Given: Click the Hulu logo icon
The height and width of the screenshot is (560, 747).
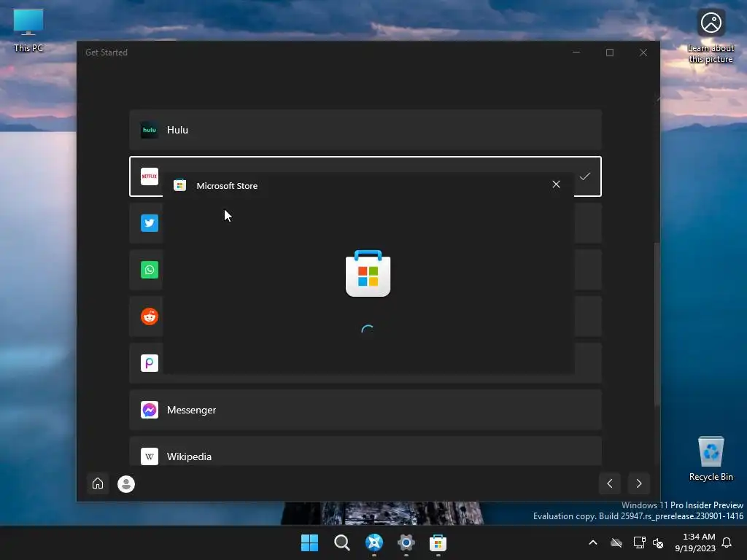Looking at the screenshot, I should (149, 130).
